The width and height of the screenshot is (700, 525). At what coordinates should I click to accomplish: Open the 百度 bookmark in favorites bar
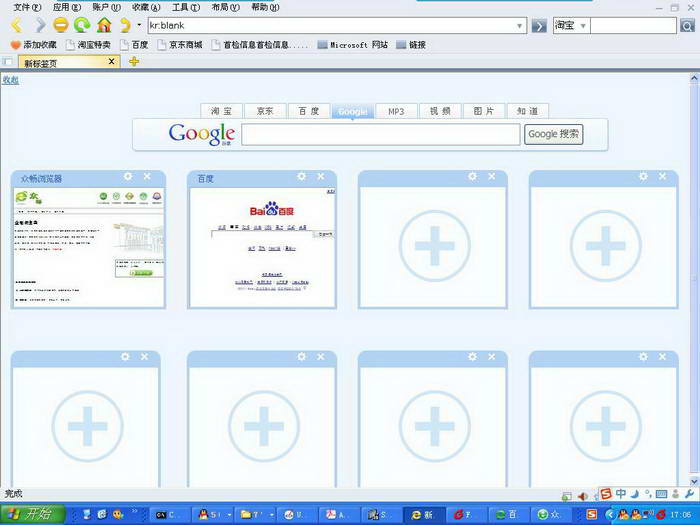tap(134, 45)
